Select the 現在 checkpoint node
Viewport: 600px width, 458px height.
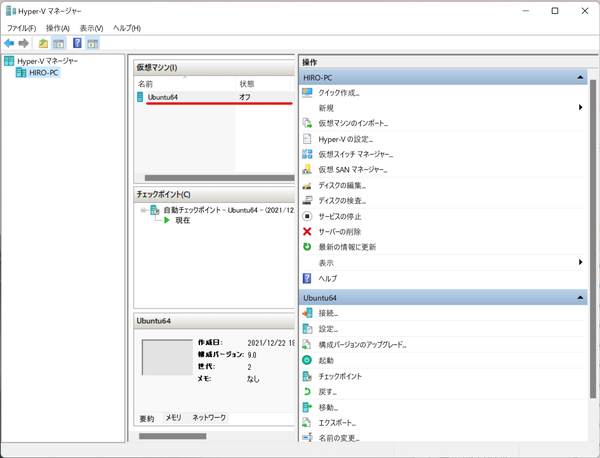click(183, 220)
